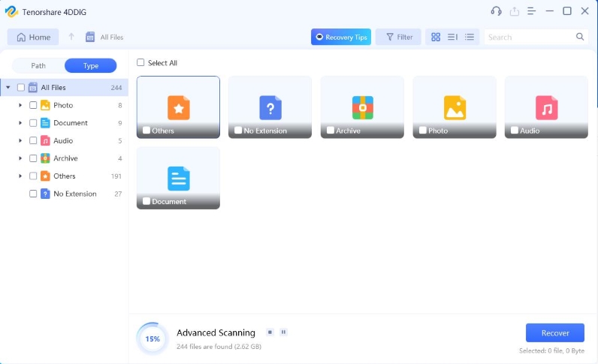Screen dimensions: 598x364
Task: Click the Tenorshare 4DDiG logo
Action: point(11,11)
